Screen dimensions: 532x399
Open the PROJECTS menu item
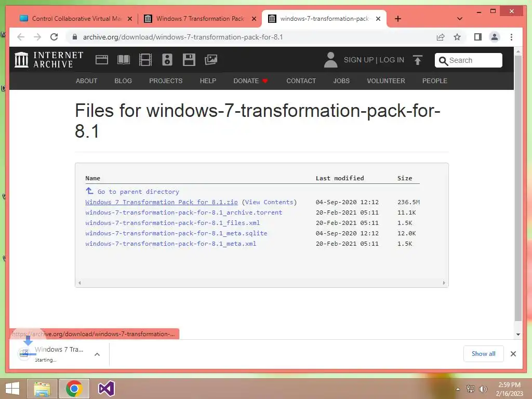coord(166,81)
